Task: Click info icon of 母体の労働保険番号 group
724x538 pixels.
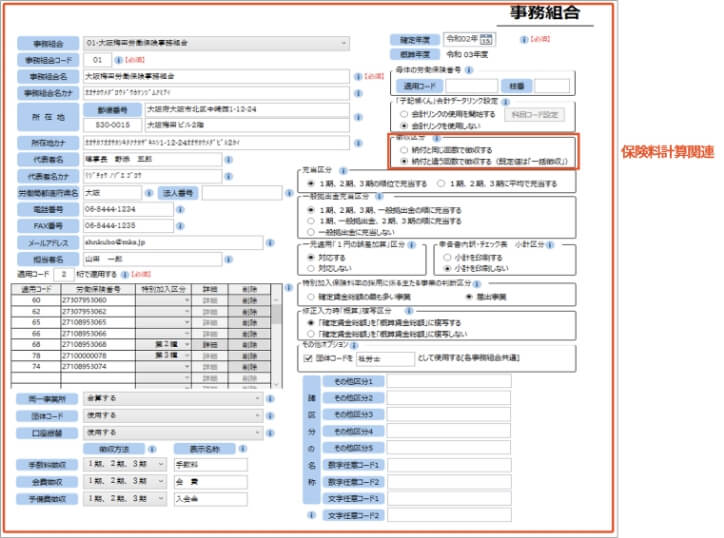Action: tap(469, 70)
